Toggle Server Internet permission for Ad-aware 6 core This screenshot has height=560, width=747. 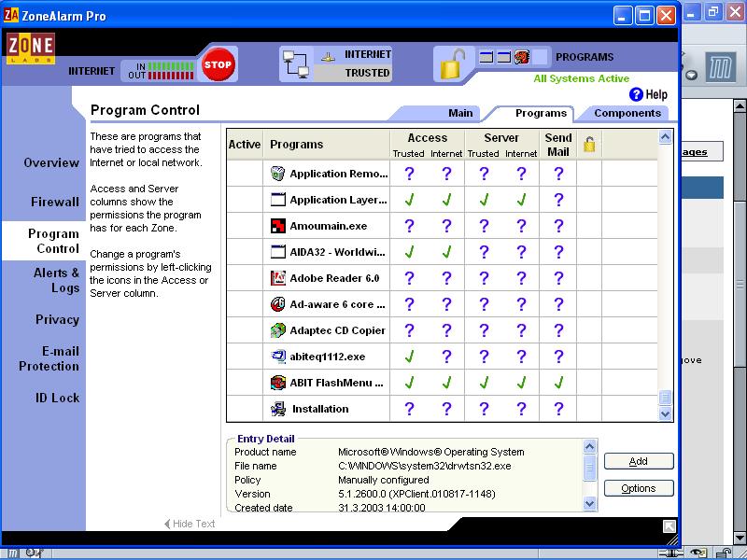(521, 304)
